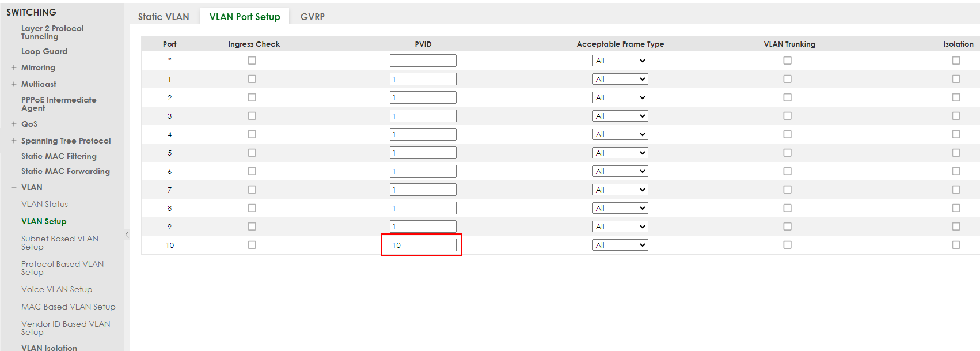This screenshot has height=351, width=980.
Task: Click the PVID field for port 4
Action: pyautogui.click(x=423, y=134)
